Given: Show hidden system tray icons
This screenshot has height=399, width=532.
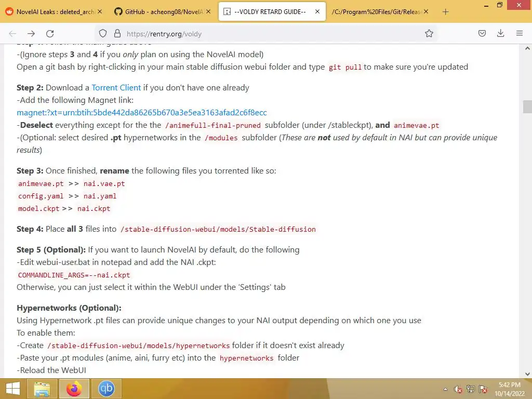Looking at the screenshot, I should (x=445, y=389).
